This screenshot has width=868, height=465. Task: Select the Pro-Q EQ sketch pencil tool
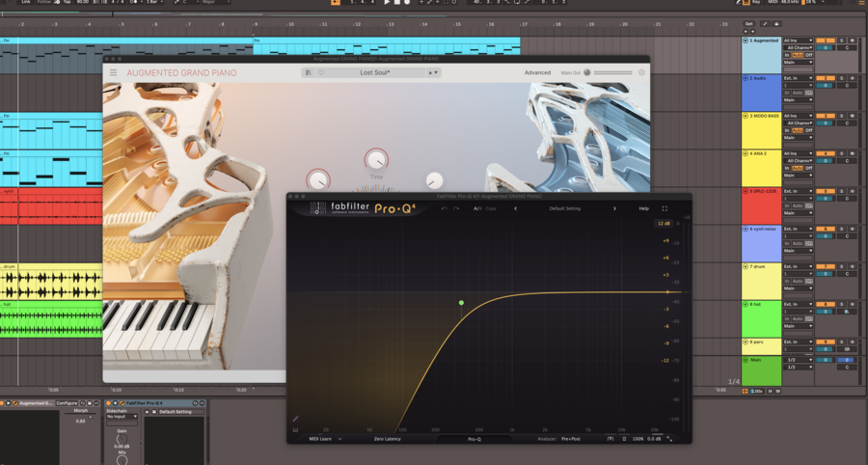coord(296,419)
